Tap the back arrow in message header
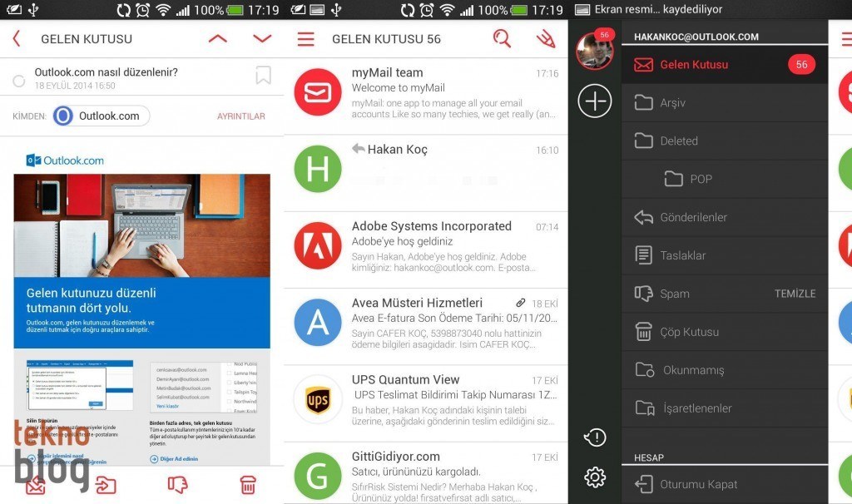Viewport: 852px width, 504px height. tap(17, 39)
